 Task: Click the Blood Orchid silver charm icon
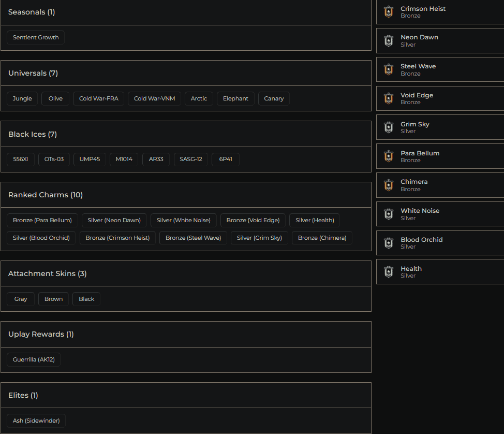389,243
